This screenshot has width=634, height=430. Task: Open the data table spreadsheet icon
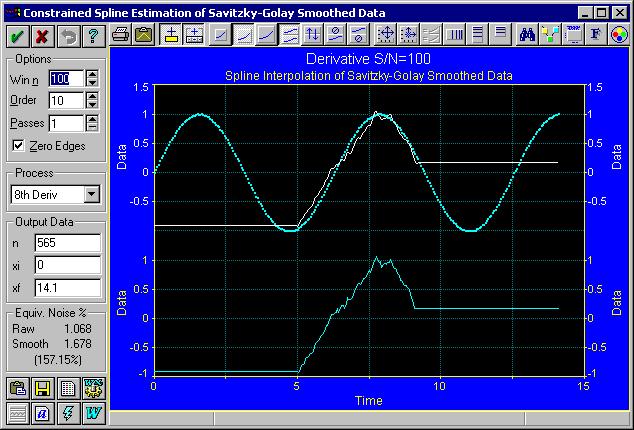[68, 389]
